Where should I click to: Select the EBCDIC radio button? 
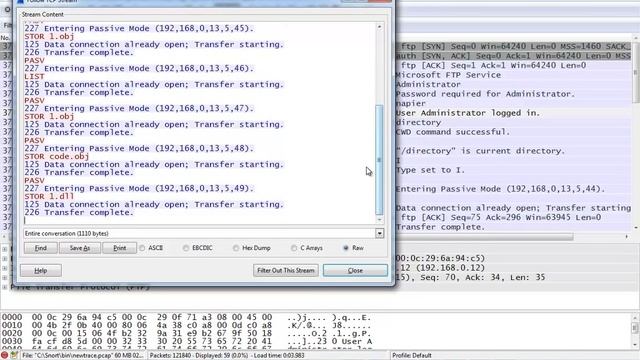tap(186, 248)
